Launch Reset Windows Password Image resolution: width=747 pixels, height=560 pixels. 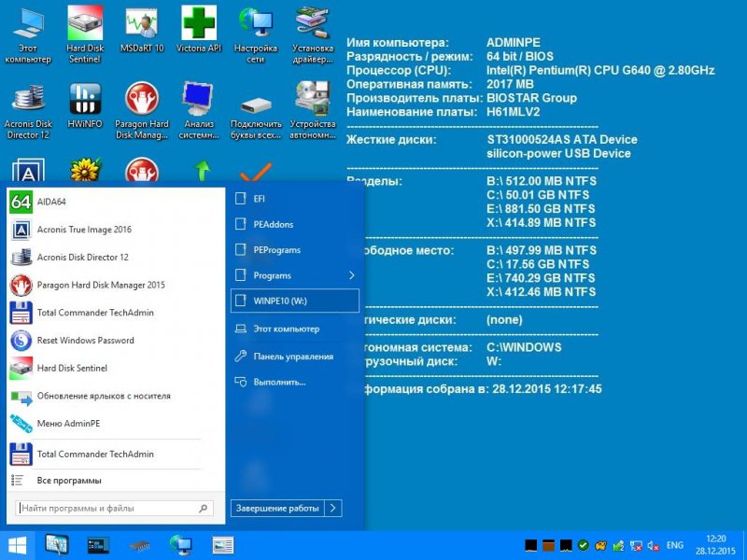pos(116,341)
